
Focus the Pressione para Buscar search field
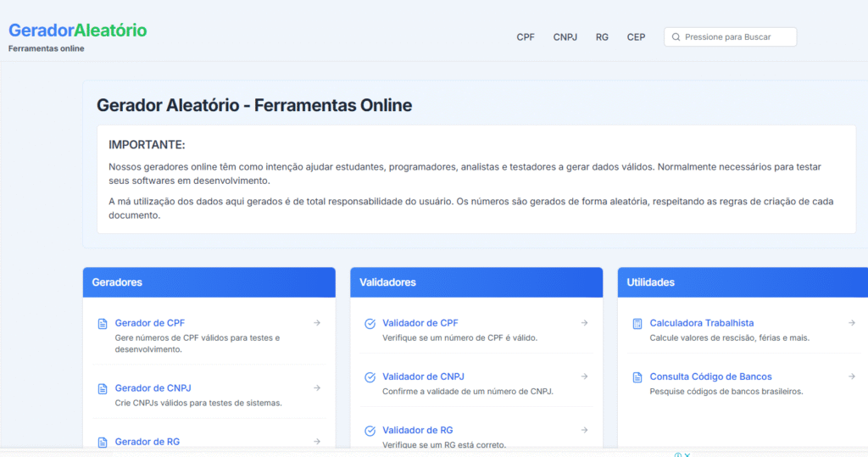736,37
